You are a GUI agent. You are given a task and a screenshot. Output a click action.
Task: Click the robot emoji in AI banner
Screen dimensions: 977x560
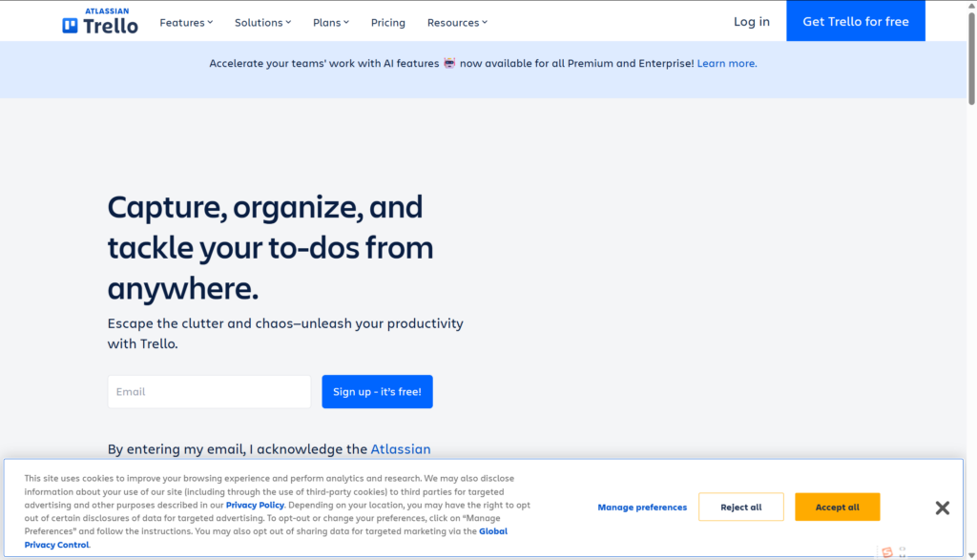point(449,63)
